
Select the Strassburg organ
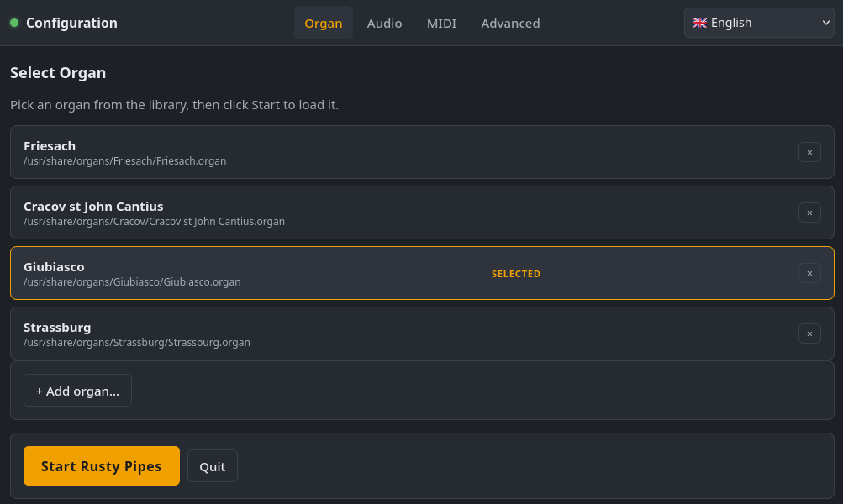[422, 333]
